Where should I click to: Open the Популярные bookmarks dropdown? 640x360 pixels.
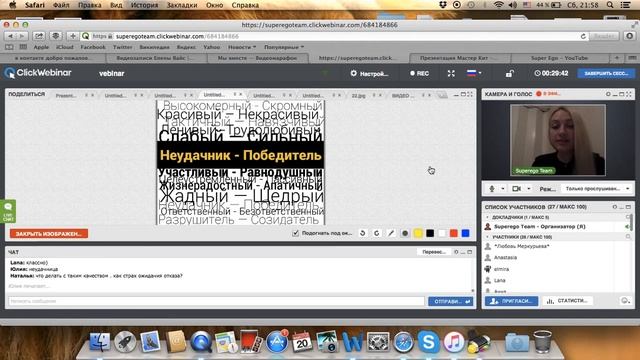tap(284, 47)
